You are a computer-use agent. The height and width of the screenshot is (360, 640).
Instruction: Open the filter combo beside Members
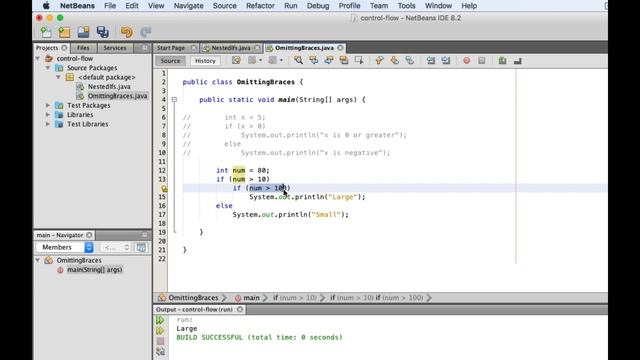(116, 247)
